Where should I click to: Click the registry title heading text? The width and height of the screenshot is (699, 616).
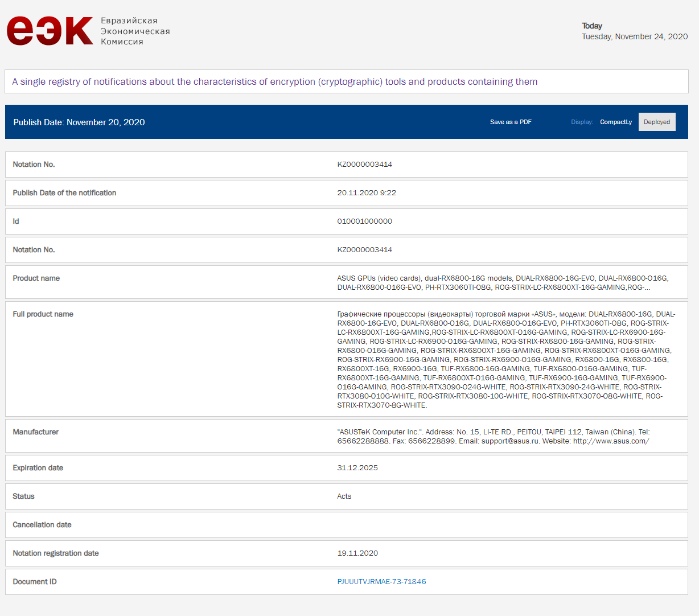tap(275, 81)
